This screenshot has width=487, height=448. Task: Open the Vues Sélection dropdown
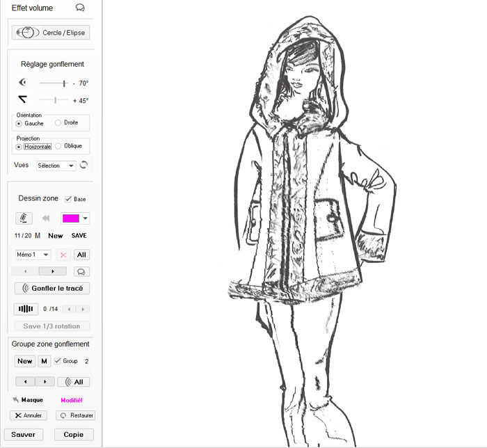coord(56,166)
